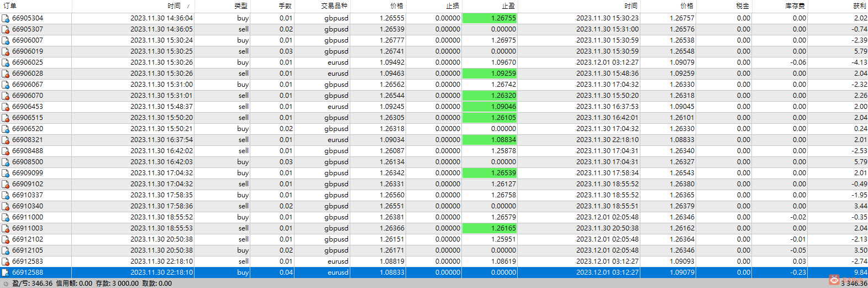Screen dimensions: 868x288
Task: Sort by the 止损 column header
Action: click(434, 6)
